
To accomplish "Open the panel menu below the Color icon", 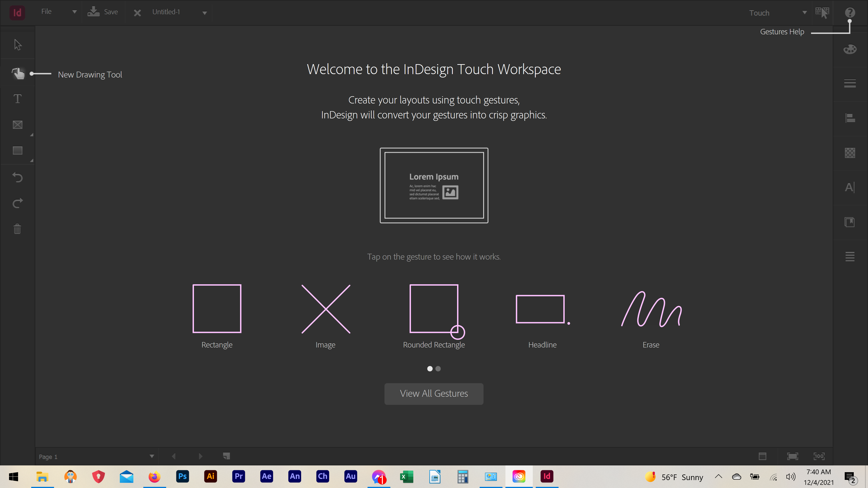I will (850, 83).
